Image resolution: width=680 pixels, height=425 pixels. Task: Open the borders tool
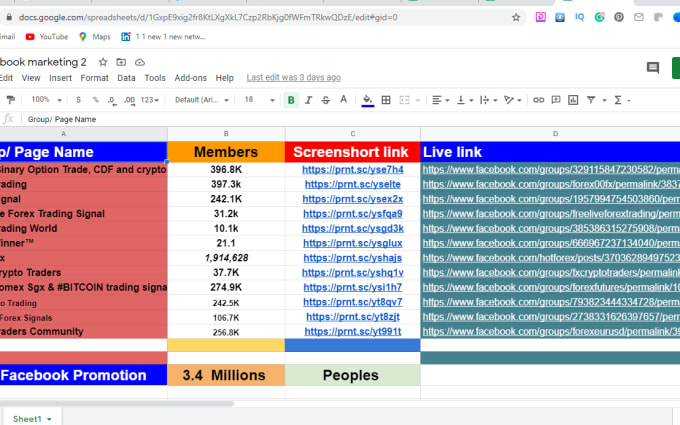386,100
